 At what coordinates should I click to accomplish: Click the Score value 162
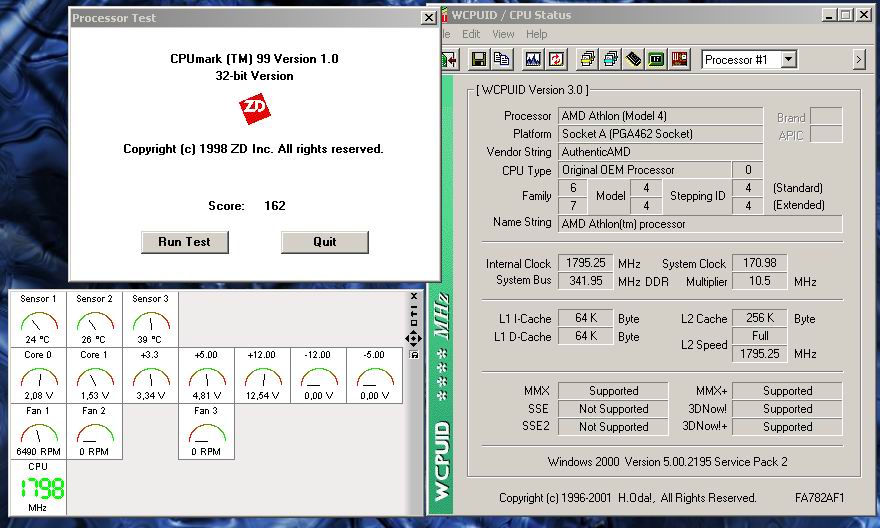click(275, 206)
